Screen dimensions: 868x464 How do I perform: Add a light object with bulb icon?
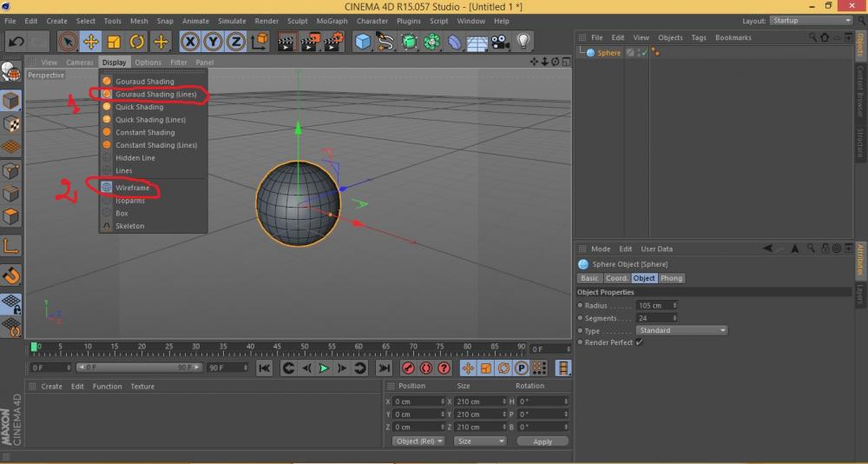click(523, 42)
